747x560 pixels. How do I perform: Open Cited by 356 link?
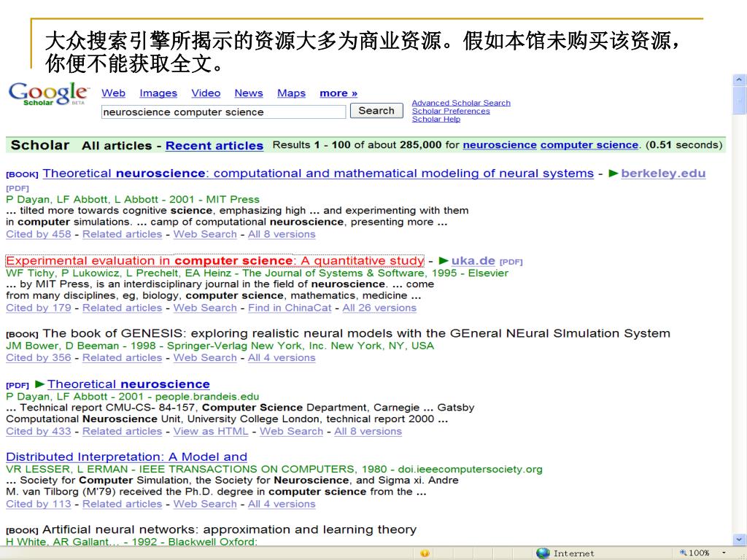(x=39, y=357)
